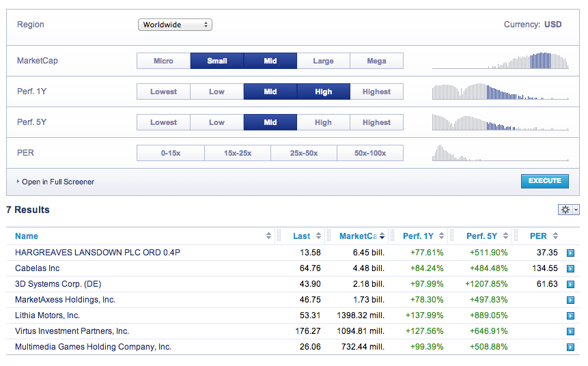
Task: Sort table by Perf. 1Y header
Action: click(x=418, y=236)
